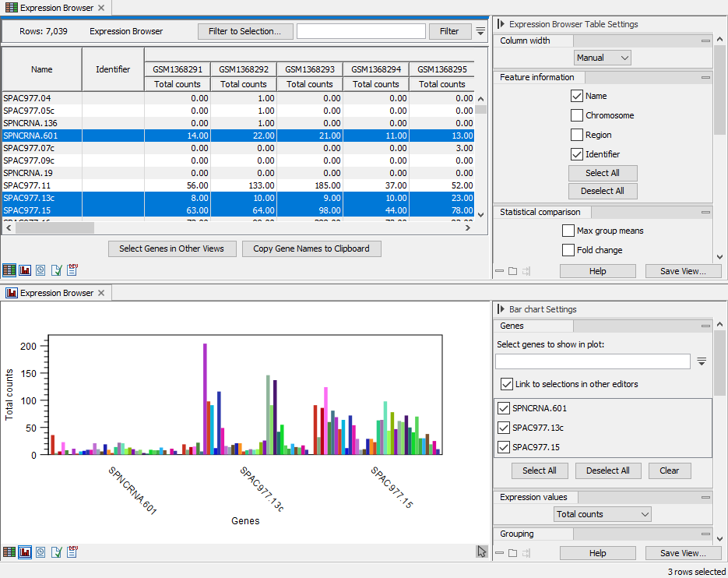Click Copy Gene Names to Clipboard
Screen dimensions: 728x578
coord(311,249)
